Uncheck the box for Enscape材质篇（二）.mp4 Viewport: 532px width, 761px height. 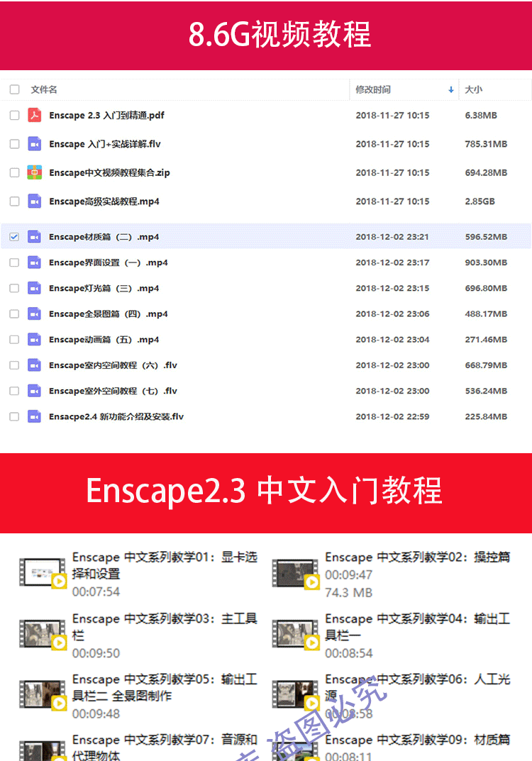coord(15,237)
